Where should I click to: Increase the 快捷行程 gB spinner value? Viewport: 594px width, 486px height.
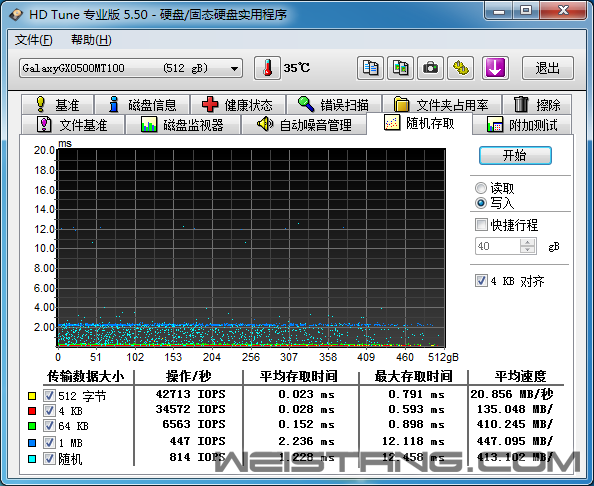pos(527,242)
